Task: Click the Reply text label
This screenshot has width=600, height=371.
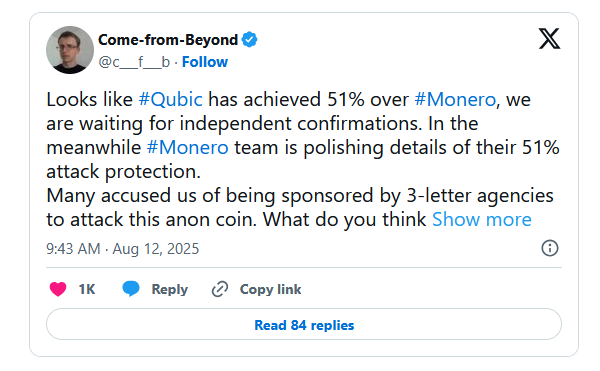Action: (x=170, y=289)
